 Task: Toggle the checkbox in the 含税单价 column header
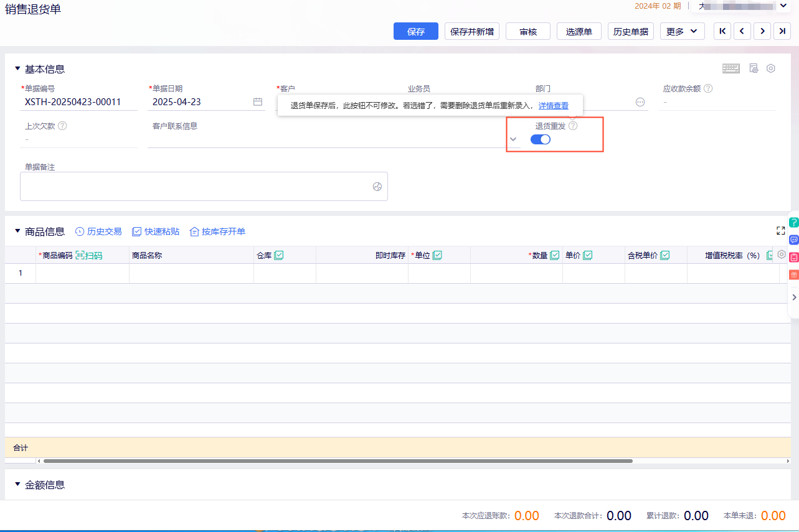click(x=664, y=255)
